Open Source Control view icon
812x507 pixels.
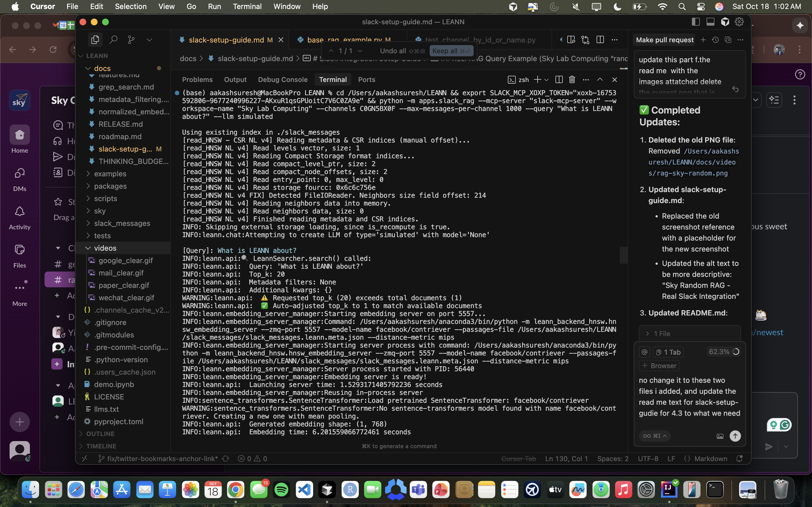tap(131, 40)
